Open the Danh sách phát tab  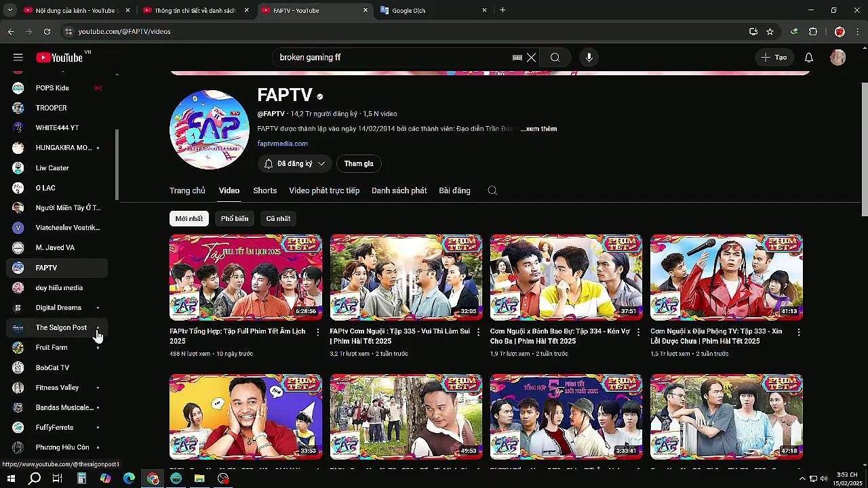(399, 190)
